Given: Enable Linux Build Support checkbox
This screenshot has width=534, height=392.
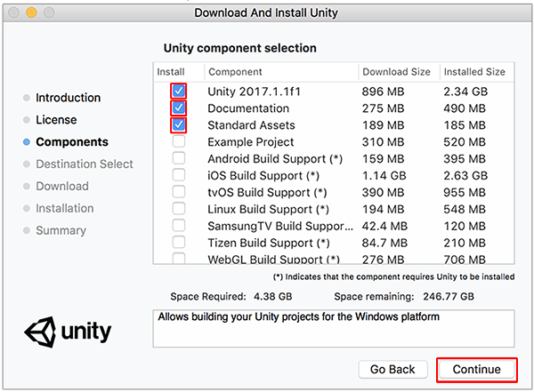Looking at the screenshot, I should (x=179, y=209).
